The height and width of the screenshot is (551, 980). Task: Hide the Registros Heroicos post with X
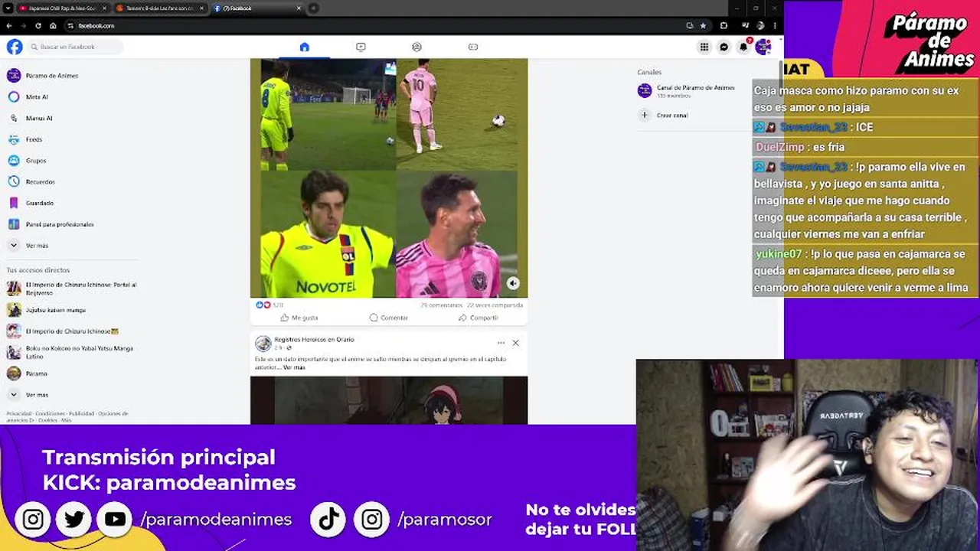(x=515, y=343)
